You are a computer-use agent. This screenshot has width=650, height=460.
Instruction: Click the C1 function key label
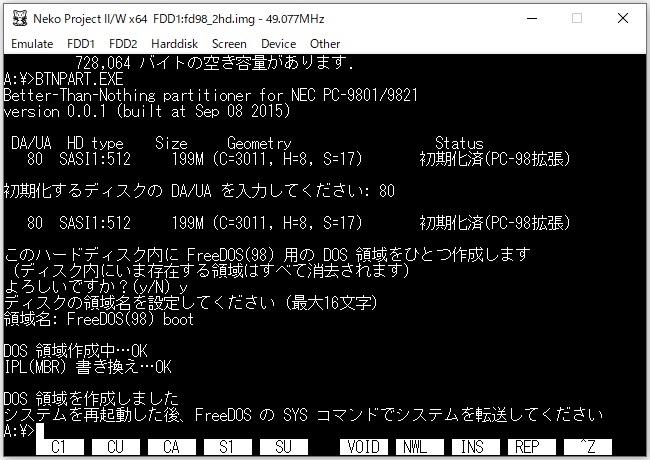(60, 447)
